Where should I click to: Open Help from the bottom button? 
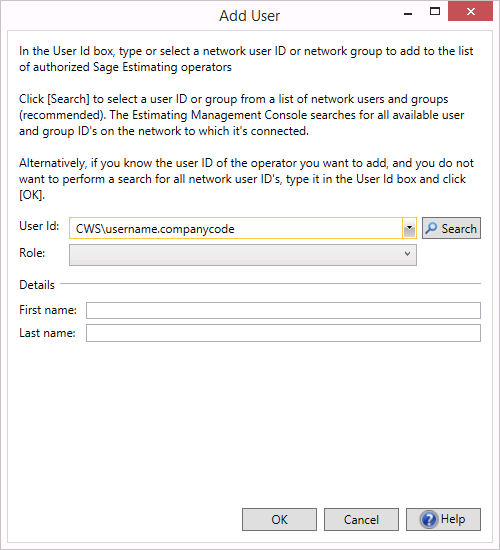point(443,519)
